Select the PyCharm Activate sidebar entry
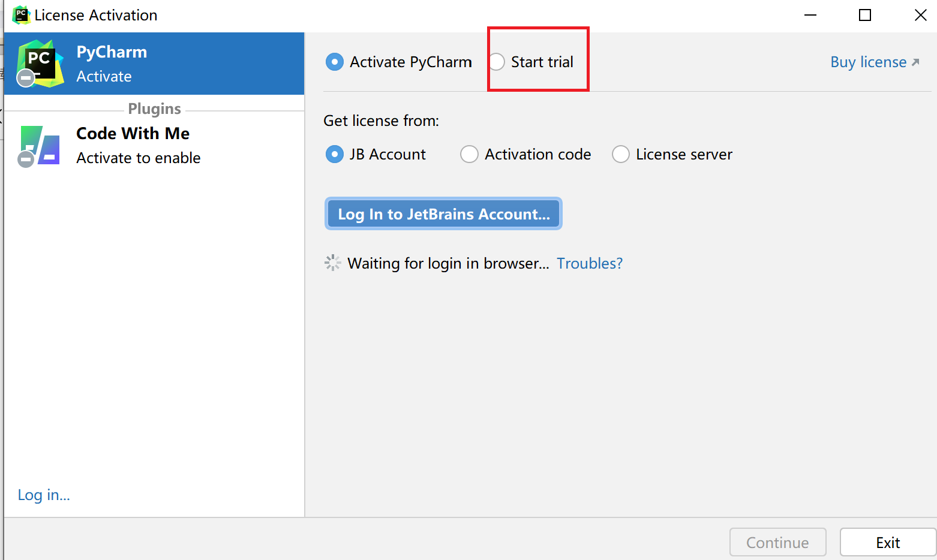This screenshot has width=937, height=560. 154,64
